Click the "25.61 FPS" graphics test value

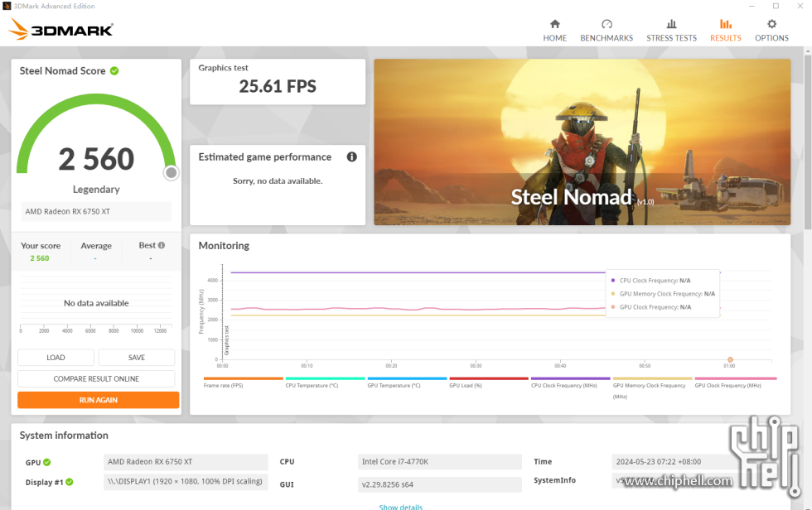(x=278, y=86)
